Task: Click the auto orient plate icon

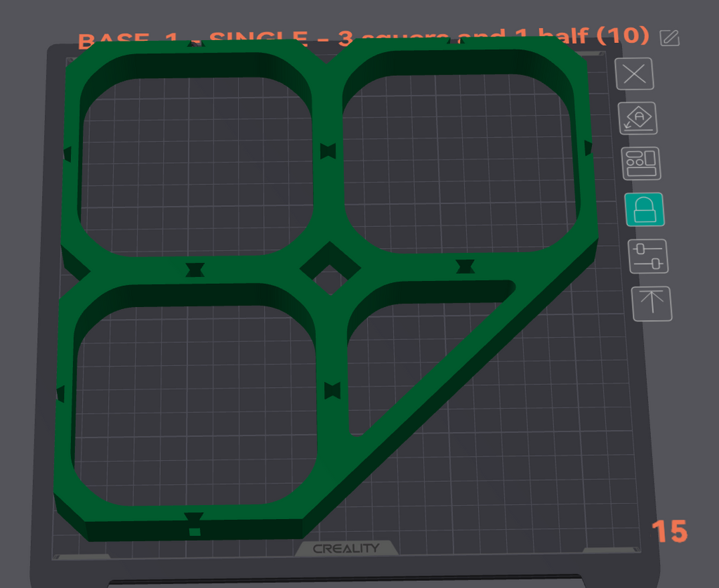Action: (638, 118)
